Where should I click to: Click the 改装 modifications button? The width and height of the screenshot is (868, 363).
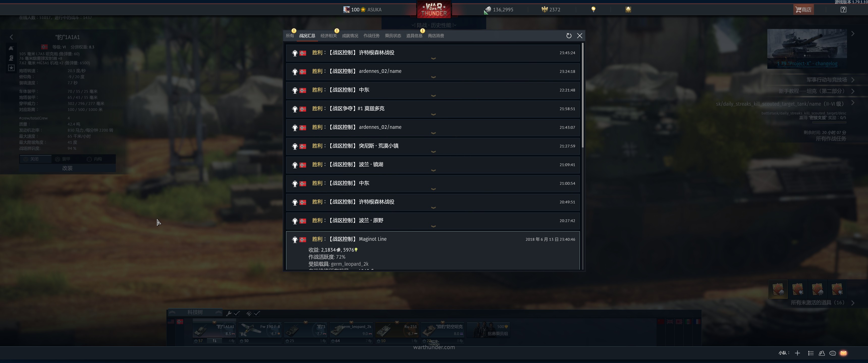pyautogui.click(x=67, y=168)
